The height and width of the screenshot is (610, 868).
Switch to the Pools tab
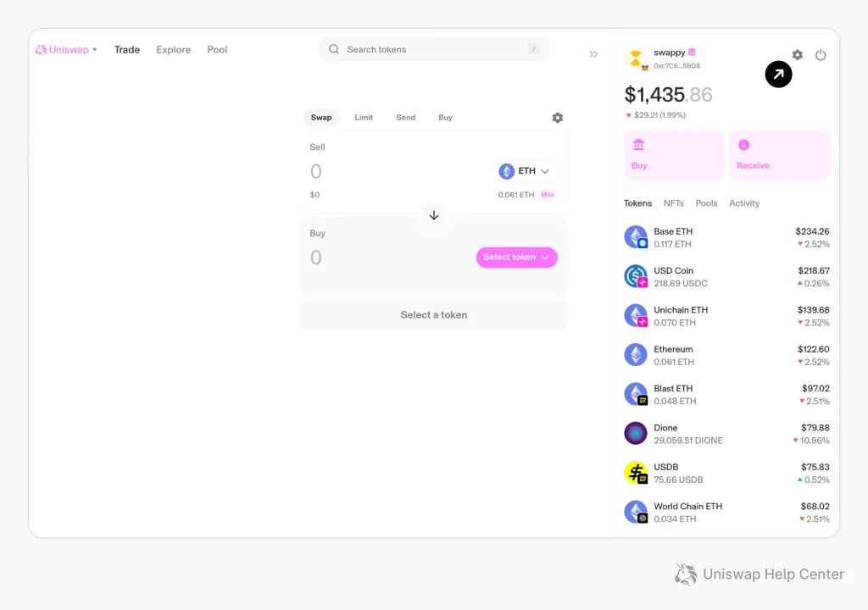tap(706, 203)
